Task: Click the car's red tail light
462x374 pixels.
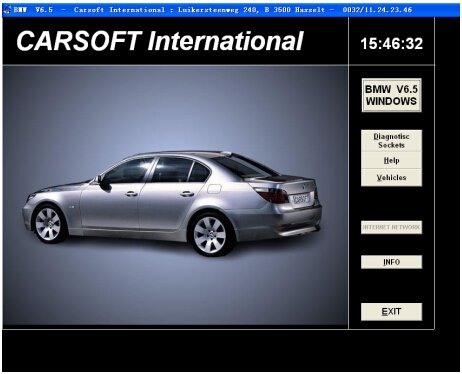Action: coord(272,195)
